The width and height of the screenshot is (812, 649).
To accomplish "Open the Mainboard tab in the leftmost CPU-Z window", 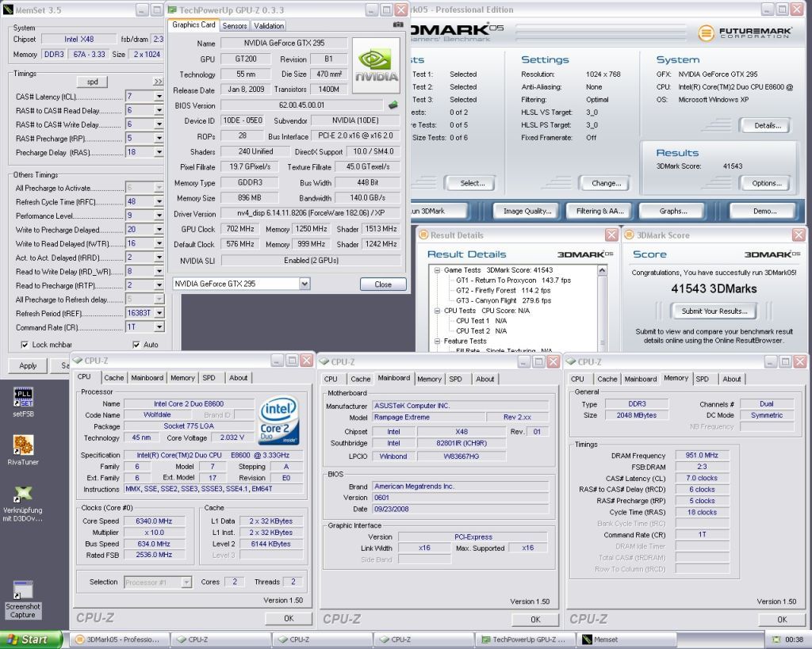I will click(x=147, y=378).
